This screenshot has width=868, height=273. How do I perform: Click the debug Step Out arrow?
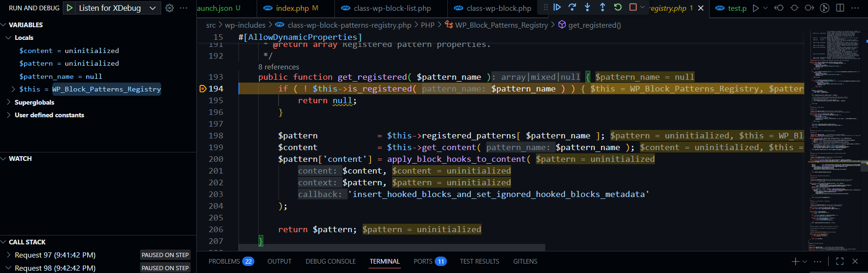[602, 7]
